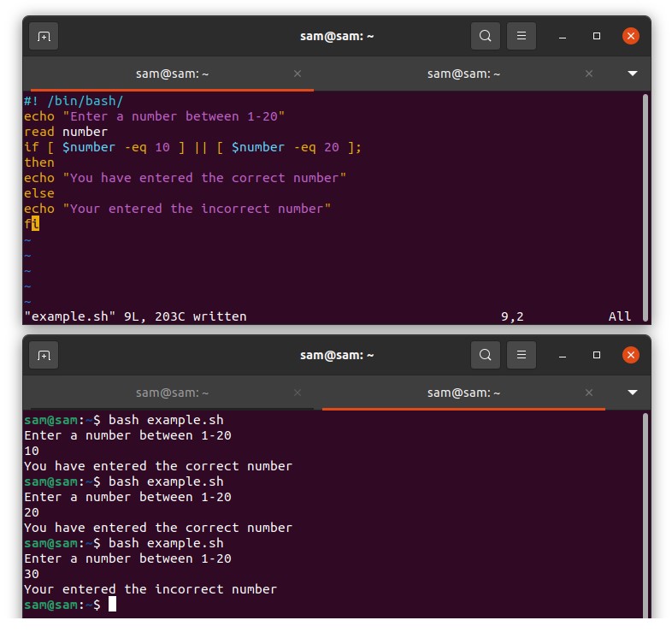
Task: Click the 'then' keyword line
Action: [39, 162]
